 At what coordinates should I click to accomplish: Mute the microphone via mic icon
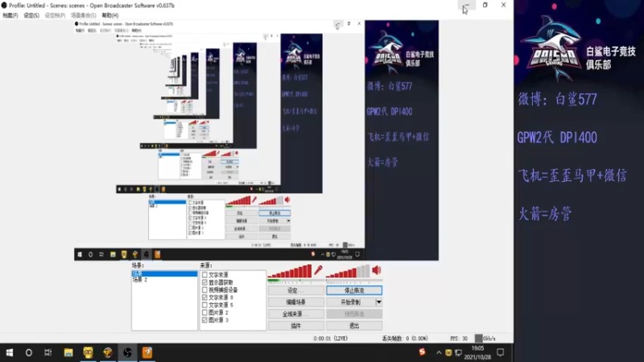(x=318, y=270)
